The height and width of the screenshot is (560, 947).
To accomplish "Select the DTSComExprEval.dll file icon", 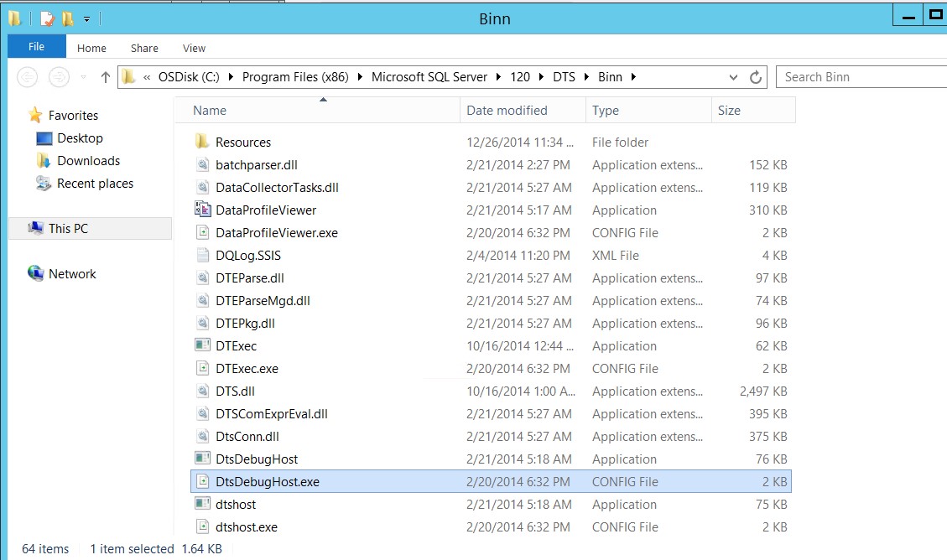I will [x=203, y=413].
